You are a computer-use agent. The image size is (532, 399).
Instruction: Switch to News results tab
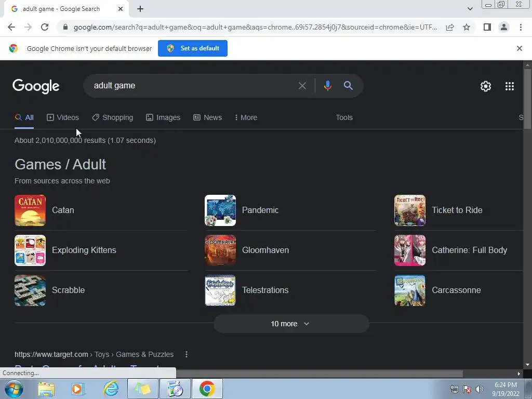click(208, 117)
